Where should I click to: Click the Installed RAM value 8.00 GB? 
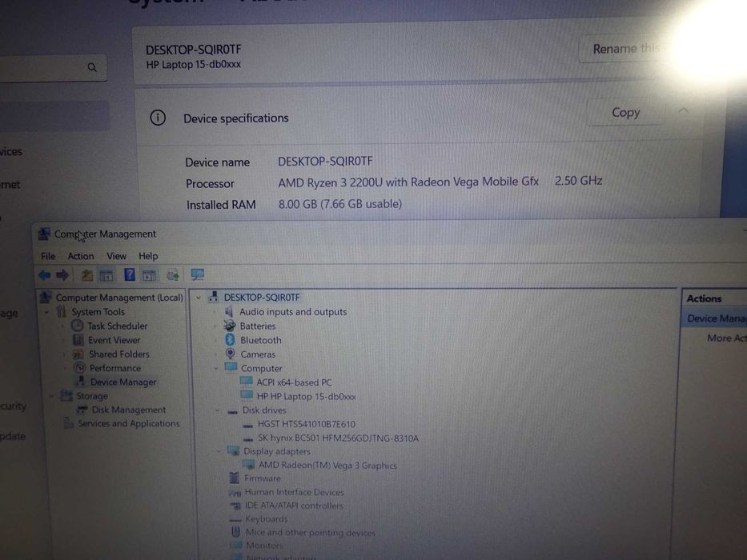(x=340, y=204)
